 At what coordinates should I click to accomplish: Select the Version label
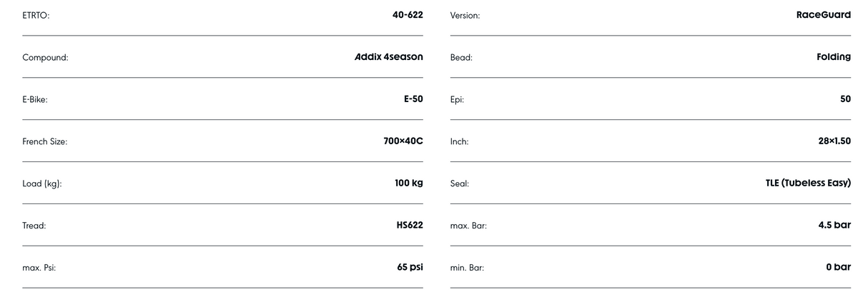coord(465,16)
